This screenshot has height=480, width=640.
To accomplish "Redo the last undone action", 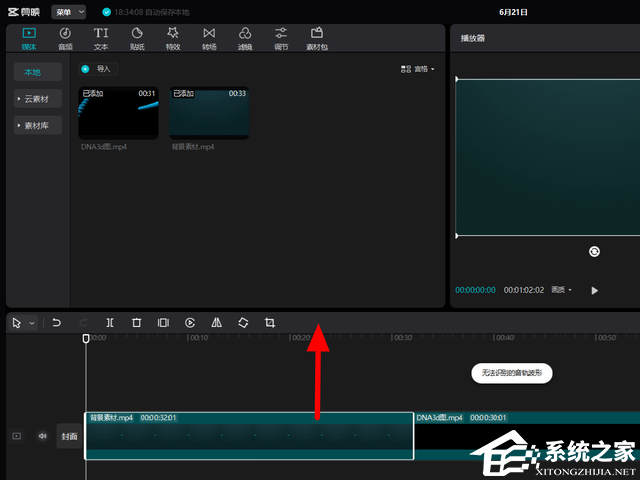I will 83,323.
